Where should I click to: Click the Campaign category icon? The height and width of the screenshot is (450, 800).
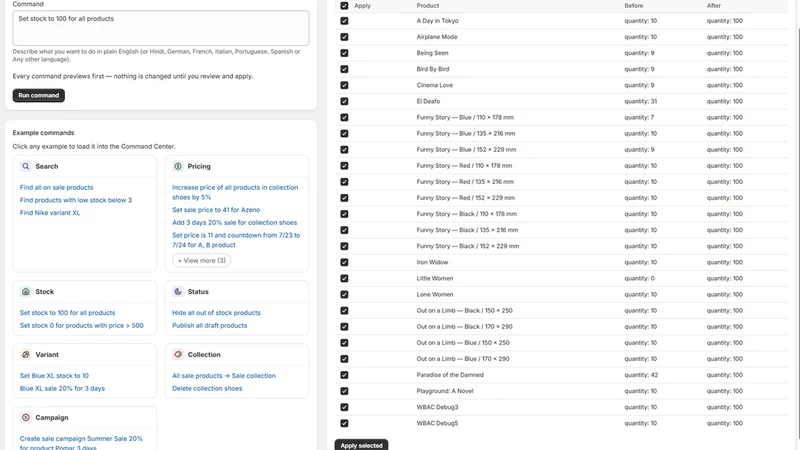26,417
